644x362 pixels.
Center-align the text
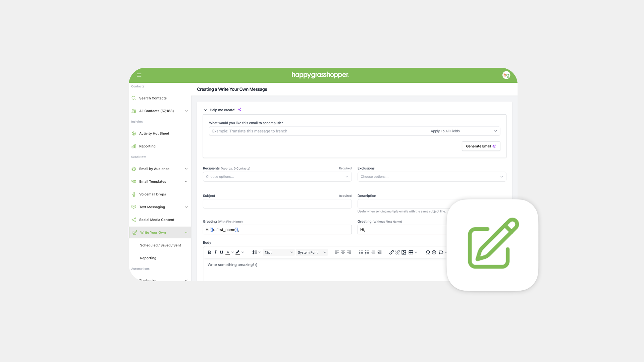[343, 252]
